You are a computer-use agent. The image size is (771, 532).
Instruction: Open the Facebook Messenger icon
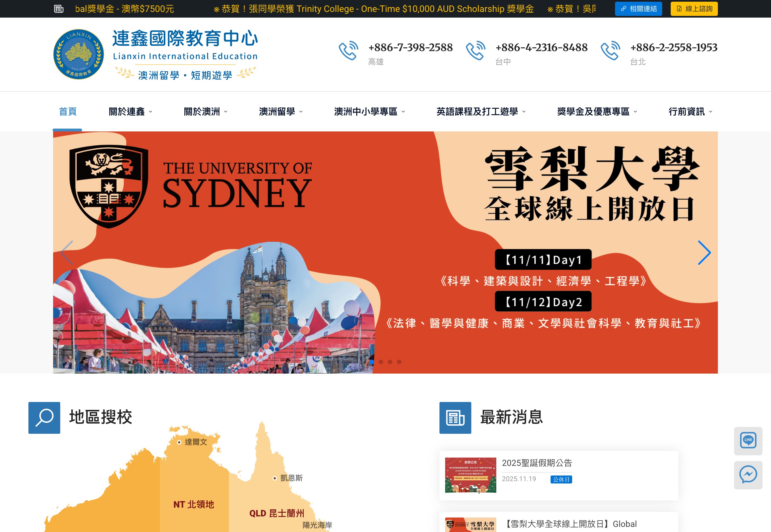pos(748,475)
